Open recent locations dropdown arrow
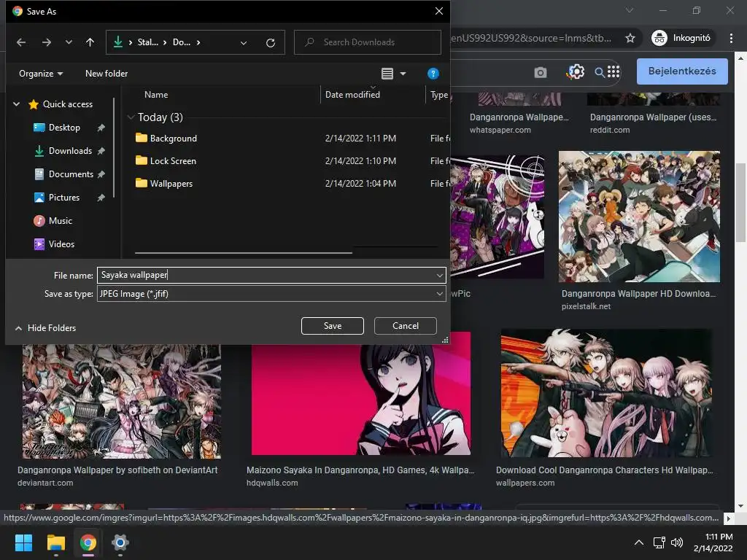 69,42
